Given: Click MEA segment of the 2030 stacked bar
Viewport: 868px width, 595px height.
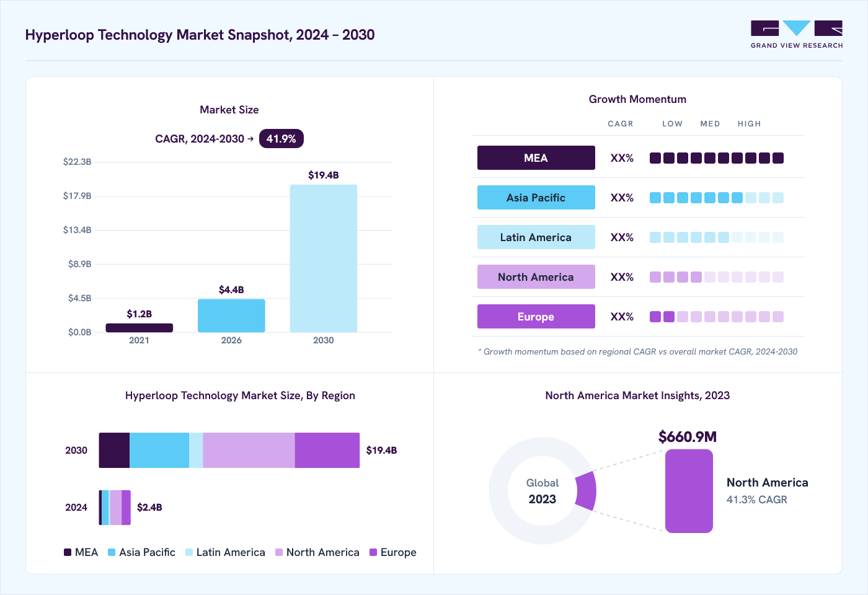Looking at the screenshot, I should click(x=114, y=450).
